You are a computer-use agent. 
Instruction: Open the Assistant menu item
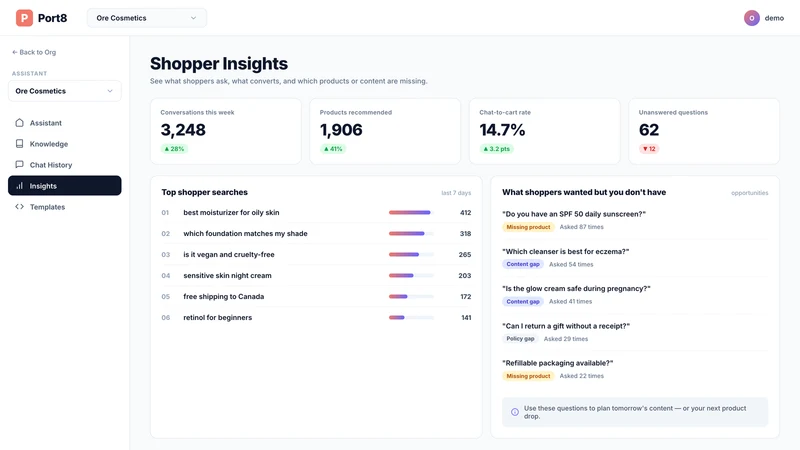click(x=65, y=123)
